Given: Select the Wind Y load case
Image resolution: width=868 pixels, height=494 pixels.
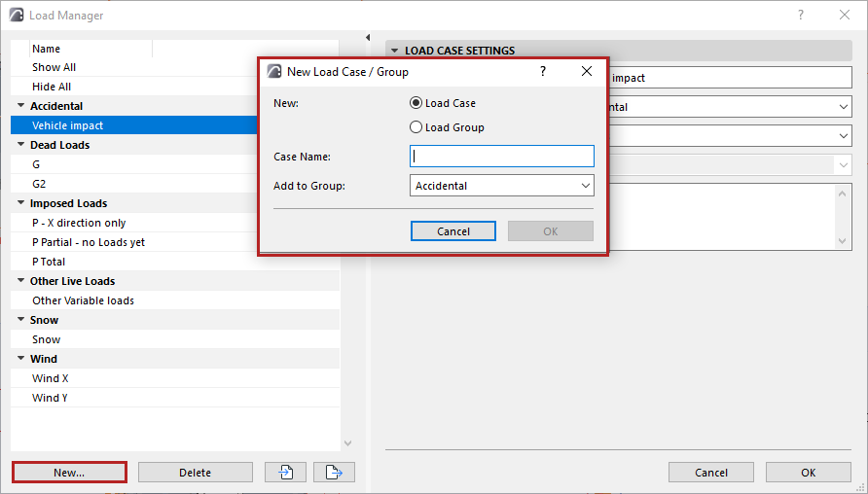Looking at the screenshot, I should [x=175, y=397].
